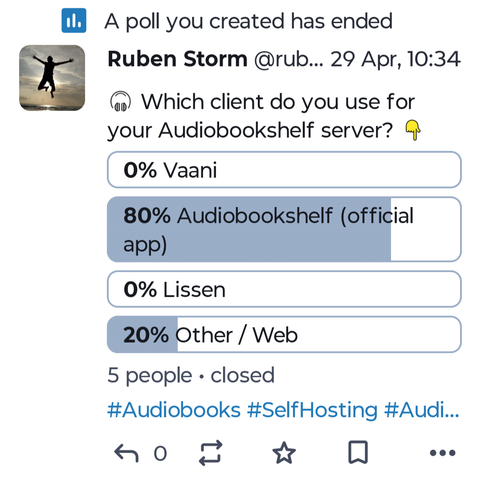
Task: Click the reply count number
Action: (x=160, y=453)
